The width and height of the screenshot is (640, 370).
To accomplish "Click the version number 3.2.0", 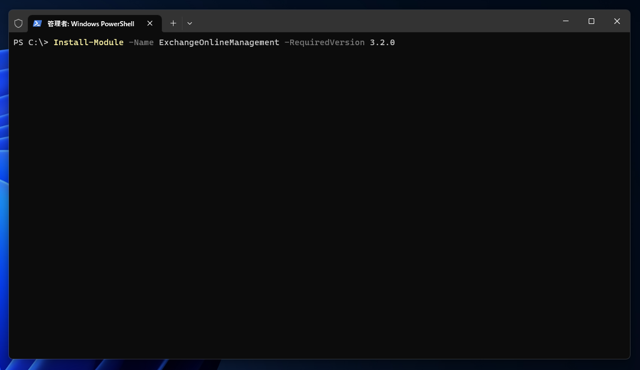I will coord(382,42).
